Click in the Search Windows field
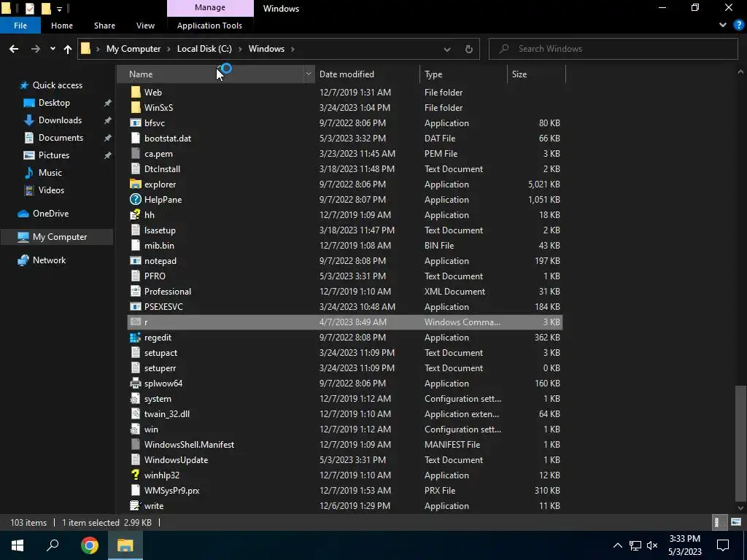747x560 pixels. pos(614,49)
